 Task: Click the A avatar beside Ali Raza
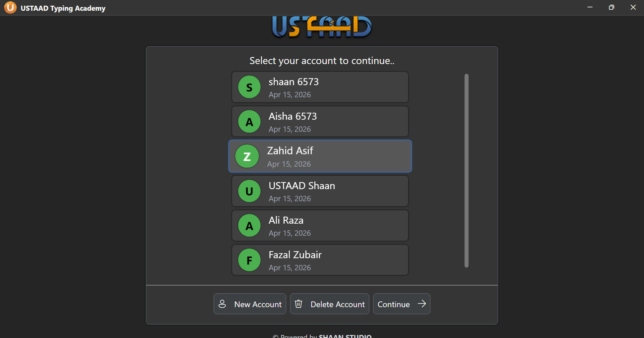(x=249, y=226)
